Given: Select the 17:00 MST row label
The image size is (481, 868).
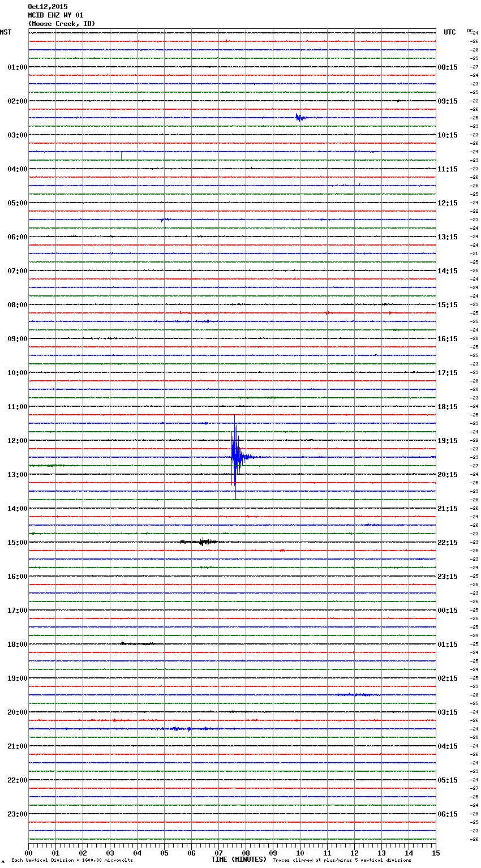Looking at the screenshot, I should pos(17,610).
